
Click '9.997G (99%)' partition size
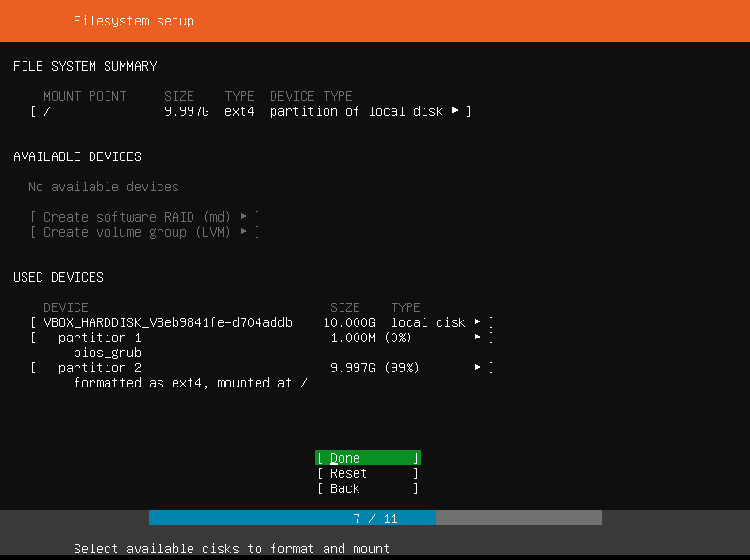[x=375, y=369]
